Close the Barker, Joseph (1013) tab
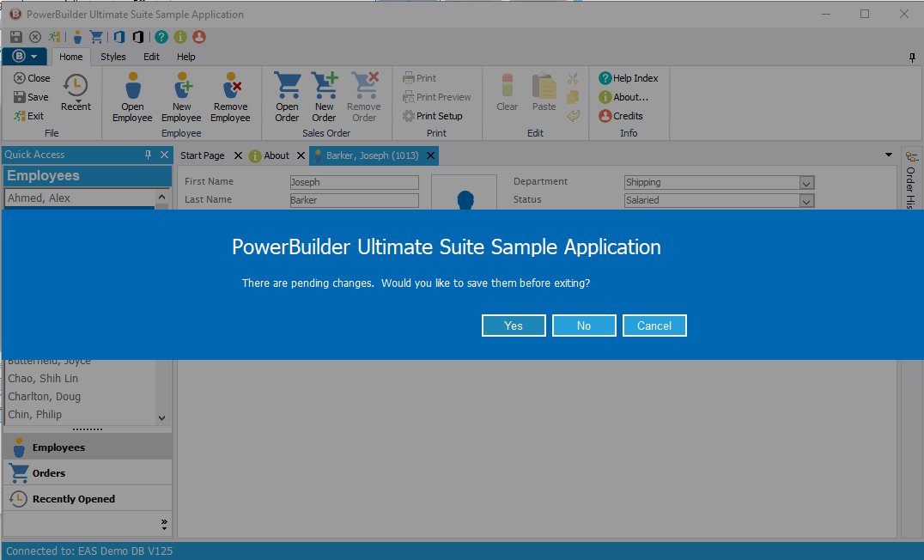 coord(431,155)
